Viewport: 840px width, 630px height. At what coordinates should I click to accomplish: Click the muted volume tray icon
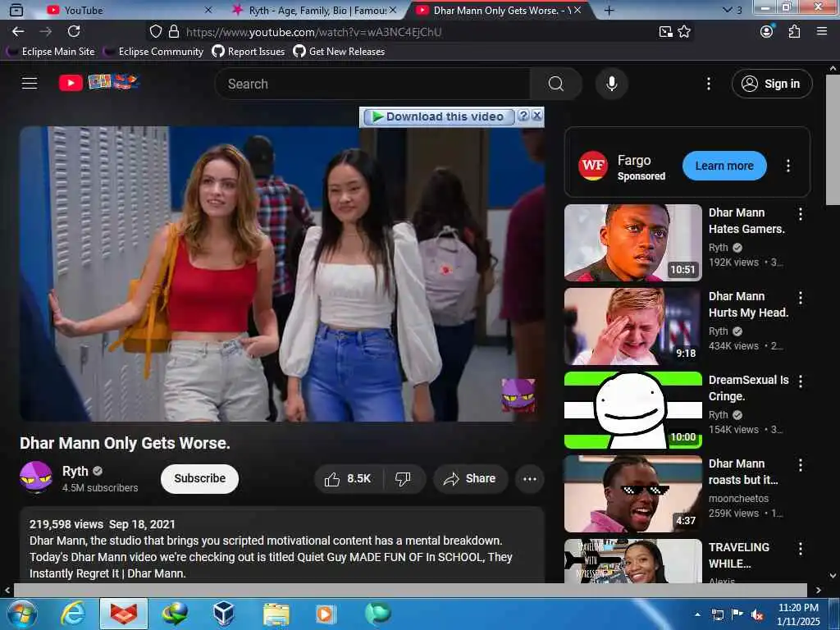point(757,614)
